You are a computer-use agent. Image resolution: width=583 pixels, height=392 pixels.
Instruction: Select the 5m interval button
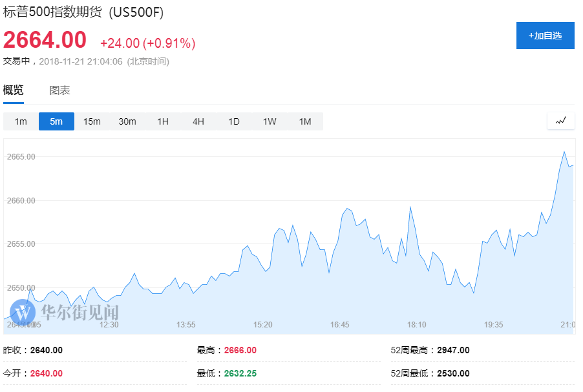(56, 121)
